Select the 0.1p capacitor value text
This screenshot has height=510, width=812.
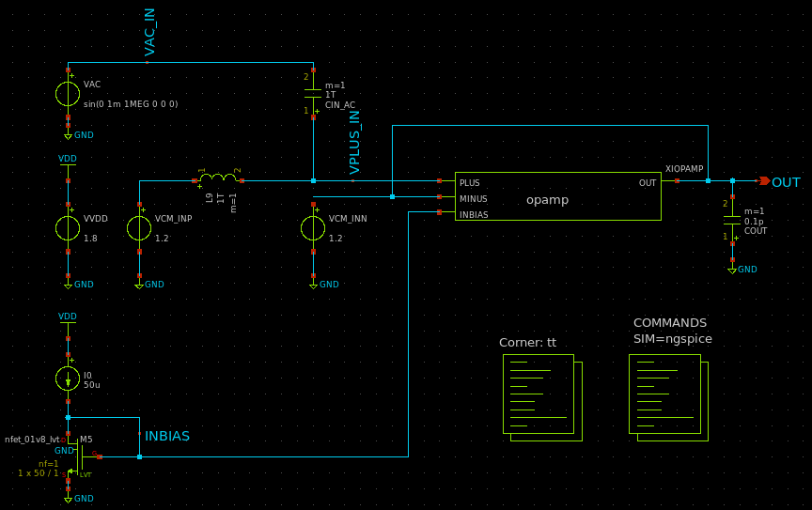tap(754, 221)
